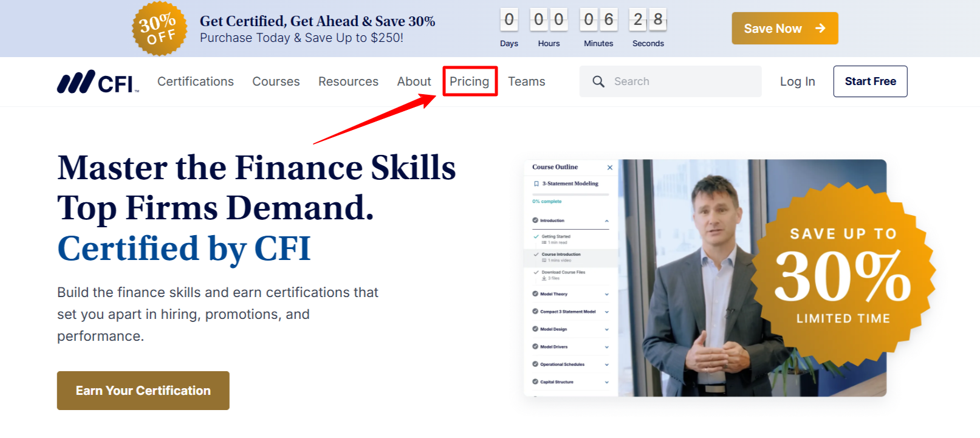980x438 pixels.
Task: Click the Save Up To 30% badge
Action: [x=843, y=276]
